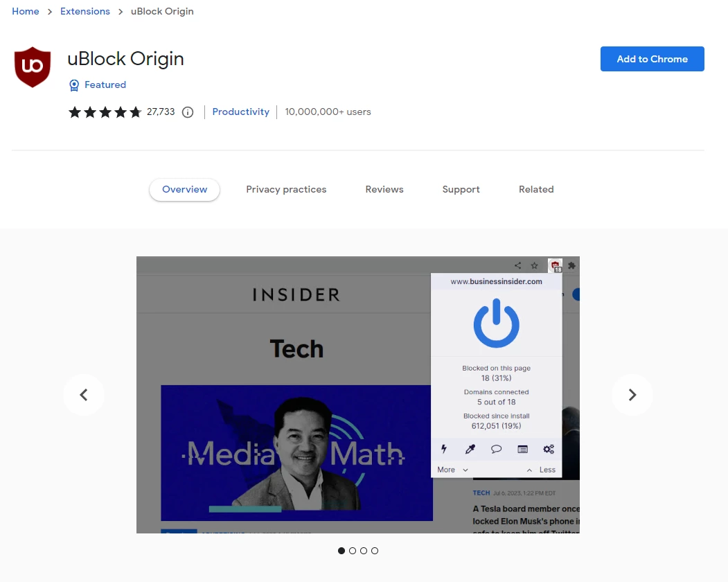Click the MediaMath article image

[296, 452]
